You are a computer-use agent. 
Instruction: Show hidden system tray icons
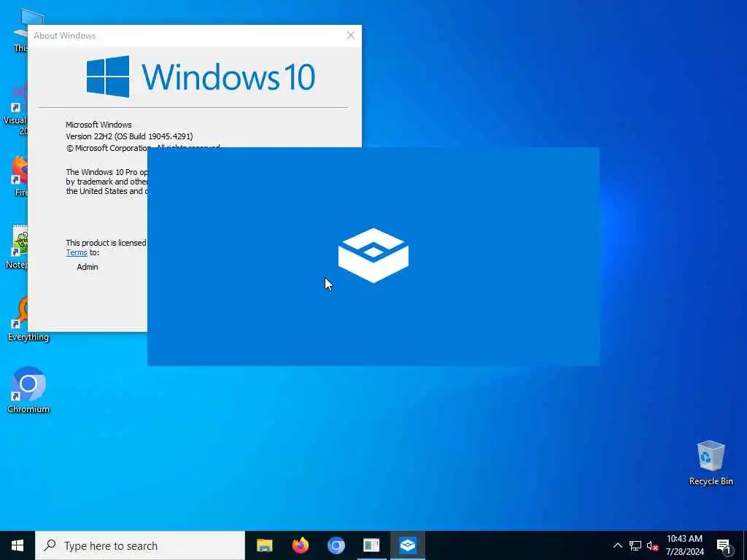(x=617, y=545)
